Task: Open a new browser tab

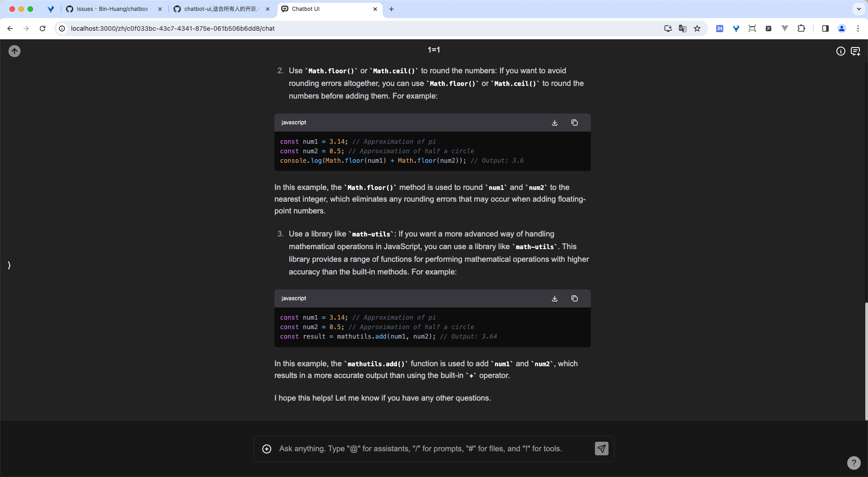Action: click(392, 9)
